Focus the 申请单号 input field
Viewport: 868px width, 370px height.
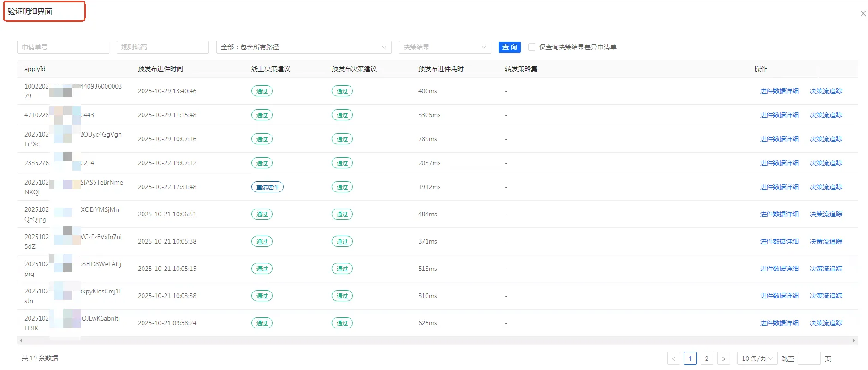[x=63, y=47]
